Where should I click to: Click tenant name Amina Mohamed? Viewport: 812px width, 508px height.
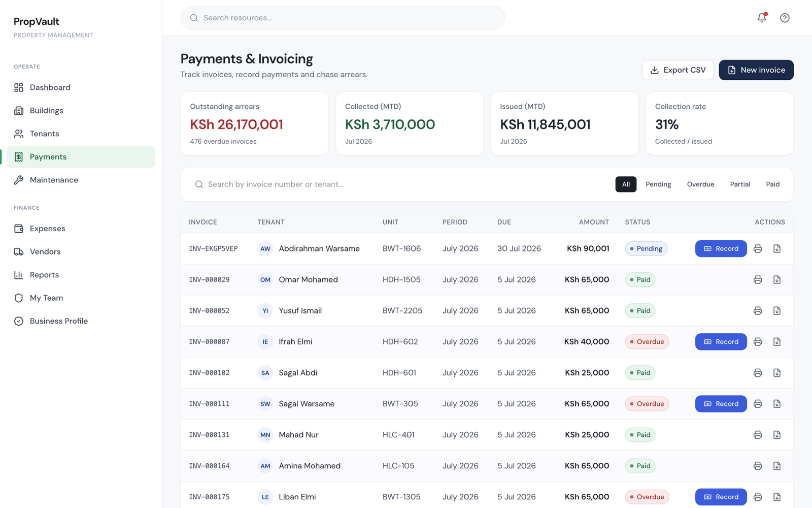[x=310, y=466]
